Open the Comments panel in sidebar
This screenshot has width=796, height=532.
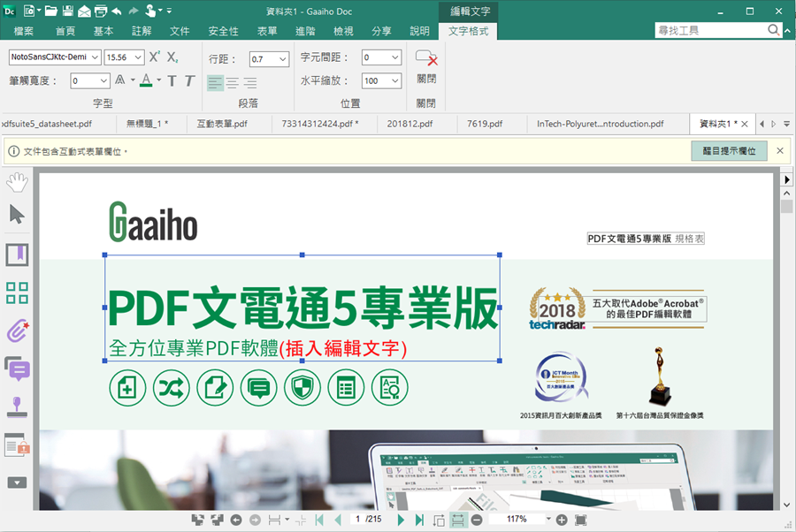coord(17,369)
